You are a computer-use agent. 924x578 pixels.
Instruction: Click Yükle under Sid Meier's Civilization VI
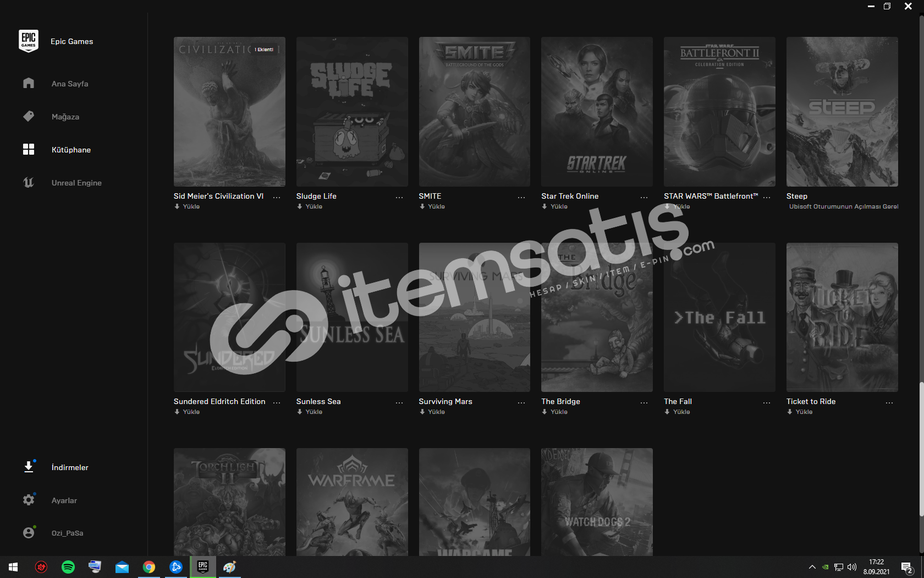[x=187, y=206]
